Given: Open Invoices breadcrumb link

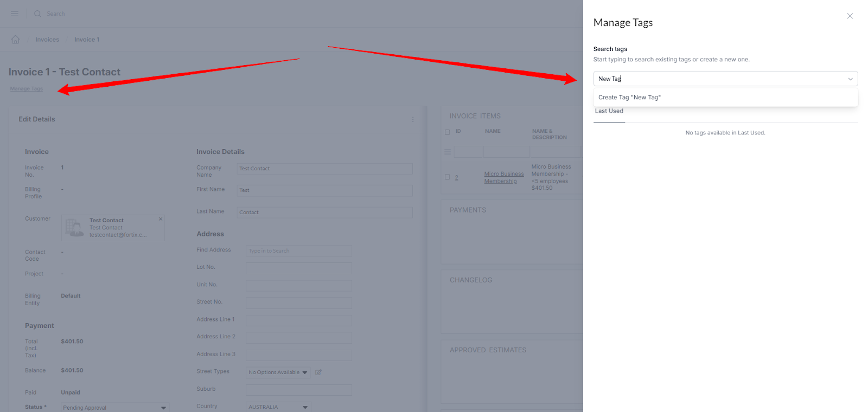Looking at the screenshot, I should coord(47,40).
